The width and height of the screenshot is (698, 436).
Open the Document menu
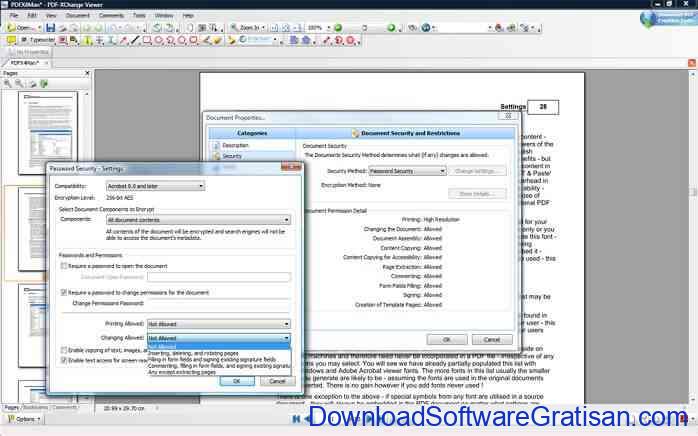click(78, 16)
